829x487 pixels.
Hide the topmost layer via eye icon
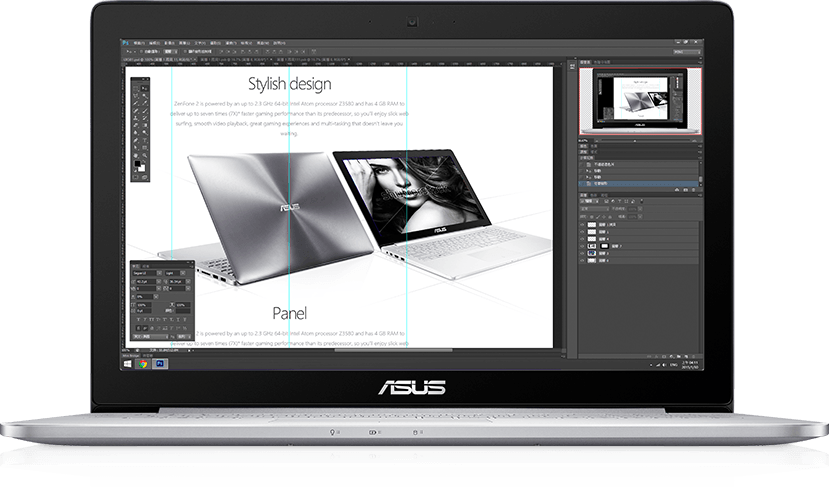pyautogui.click(x=582, y=225)
